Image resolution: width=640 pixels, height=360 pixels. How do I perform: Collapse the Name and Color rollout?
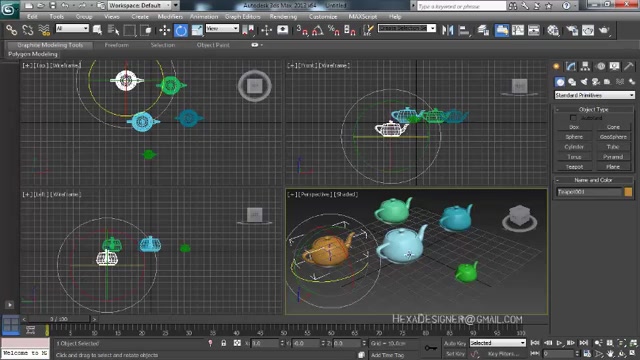pos(593,180)
